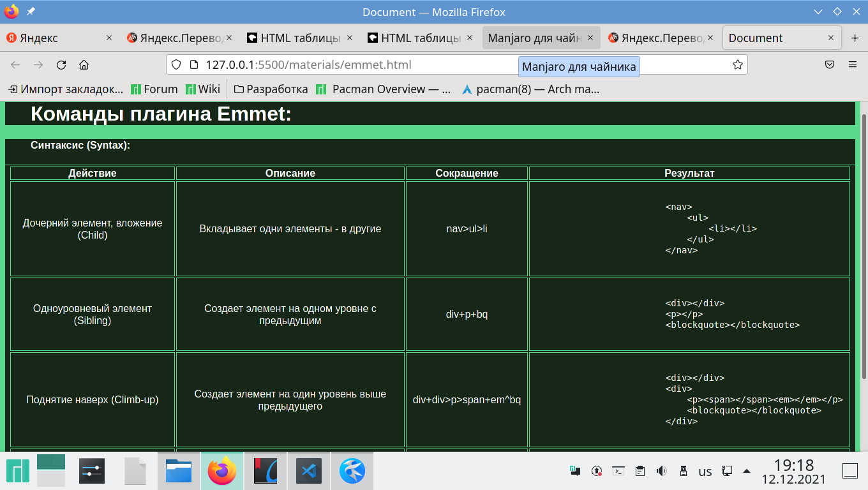Click the <li></li> code line

pyautogui.click(x=733, y=228)
